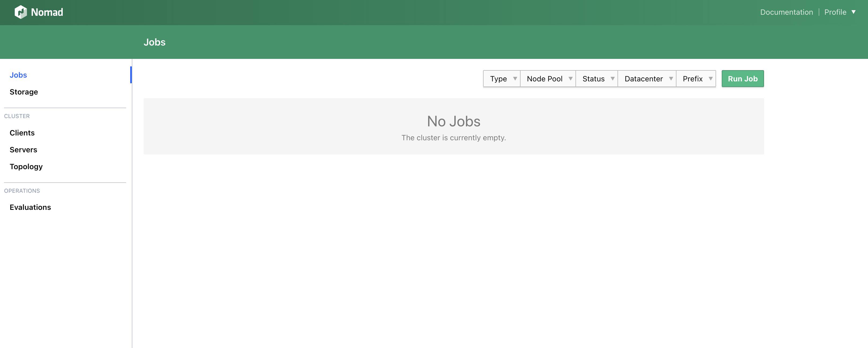Open the Evaluations page
This screenshot has width=868, height=348.
(30, 207)
